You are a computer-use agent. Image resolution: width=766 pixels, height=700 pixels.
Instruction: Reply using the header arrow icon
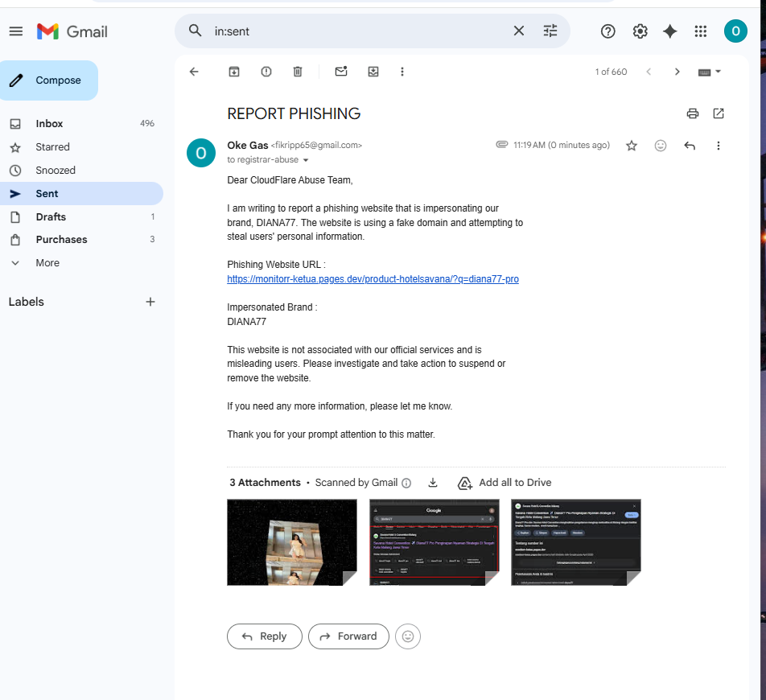(x=690, y=146)
